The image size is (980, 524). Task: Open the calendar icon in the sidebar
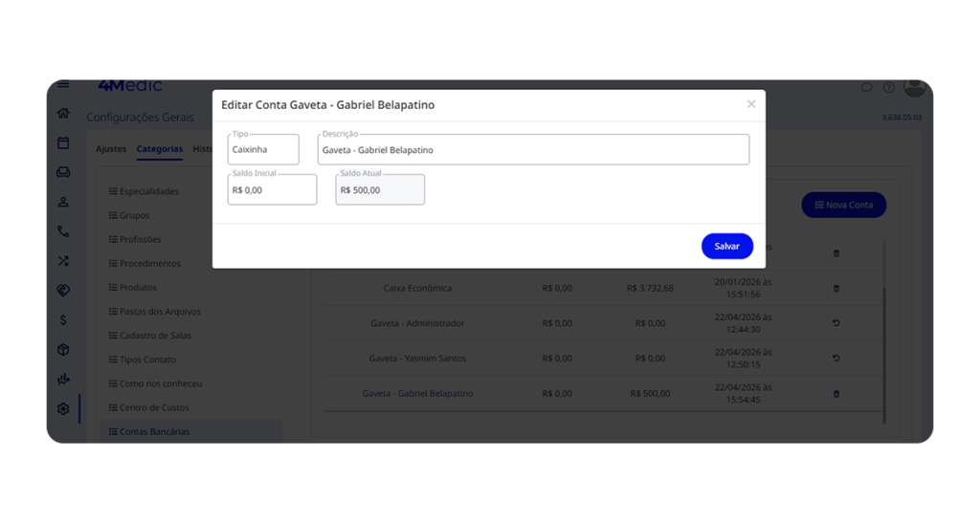coord(63,142)
